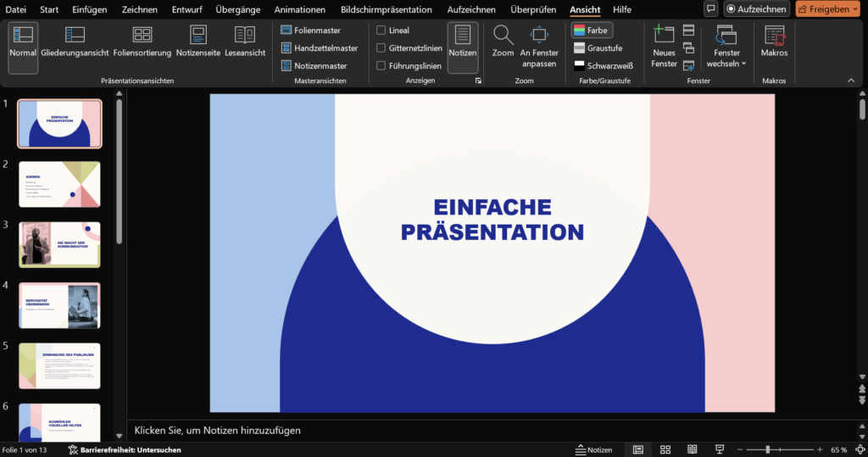Viewport: 868px width, 457px height.
Task: Switch to Foliensortierung view
Action: click(142, 42)
